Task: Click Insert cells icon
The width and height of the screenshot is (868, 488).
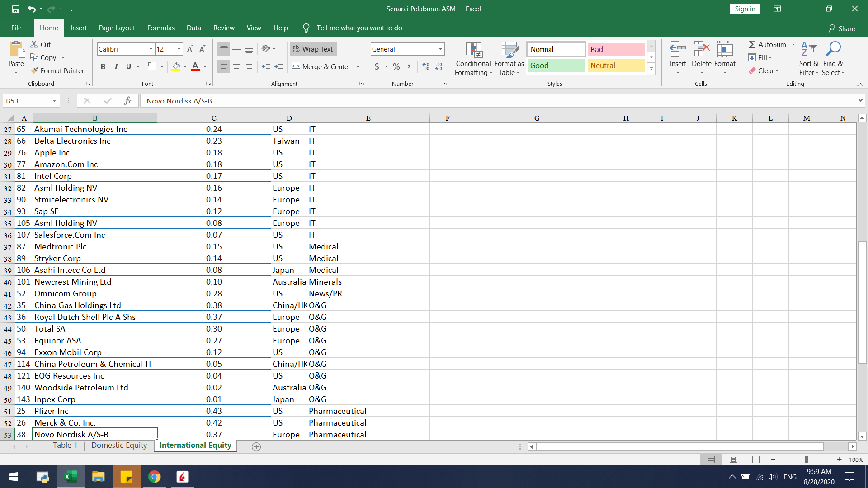Action: [678, 49]
